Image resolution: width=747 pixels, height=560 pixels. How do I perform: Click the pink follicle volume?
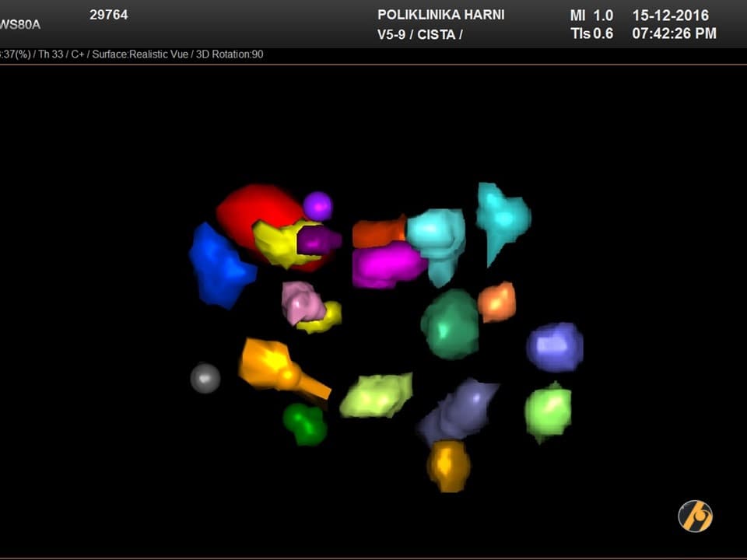pyautogui.click(x=300, y=302)
